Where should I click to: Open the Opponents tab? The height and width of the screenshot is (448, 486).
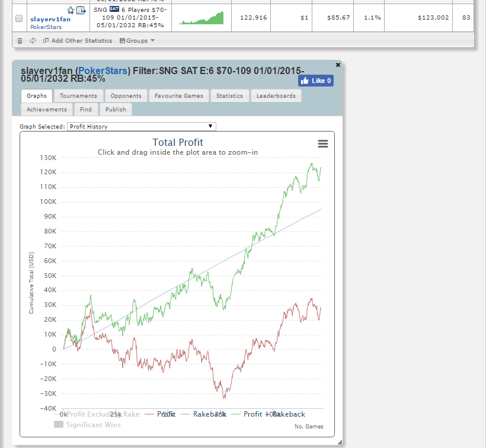point(126,96)
